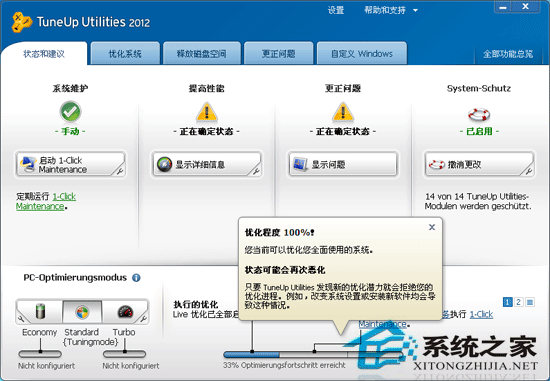
Task: Switch to the 优化系统 tab
Action: pos(125,54)
